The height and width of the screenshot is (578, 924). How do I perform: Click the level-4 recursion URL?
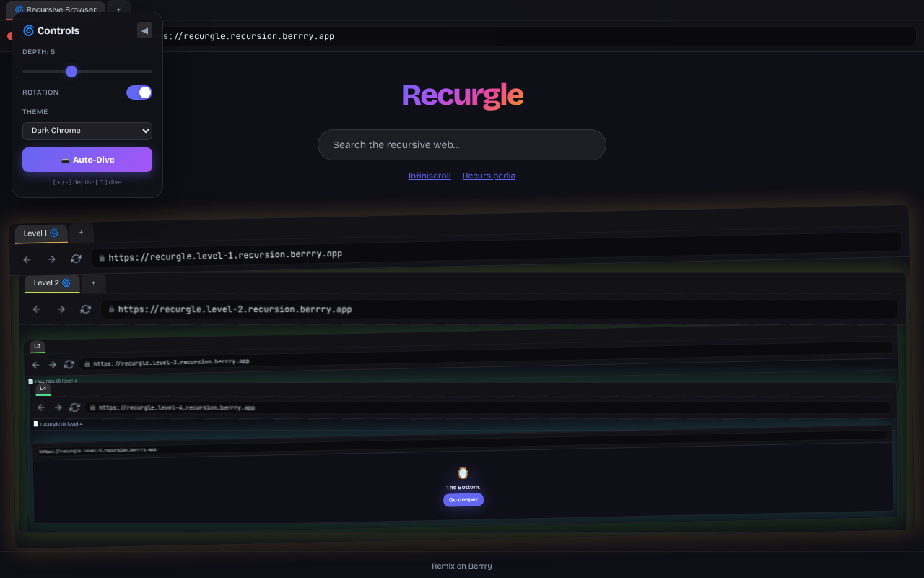click(177, 407)
